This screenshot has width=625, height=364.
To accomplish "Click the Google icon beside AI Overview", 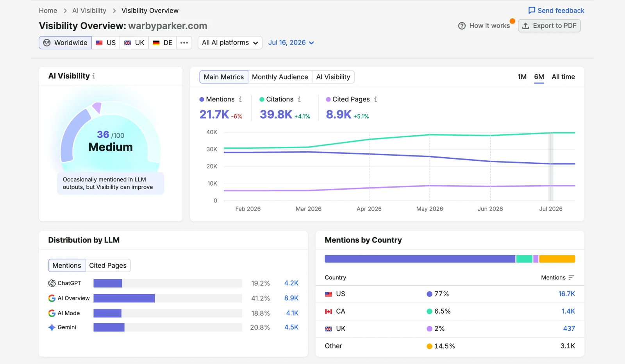I will 52,298.
